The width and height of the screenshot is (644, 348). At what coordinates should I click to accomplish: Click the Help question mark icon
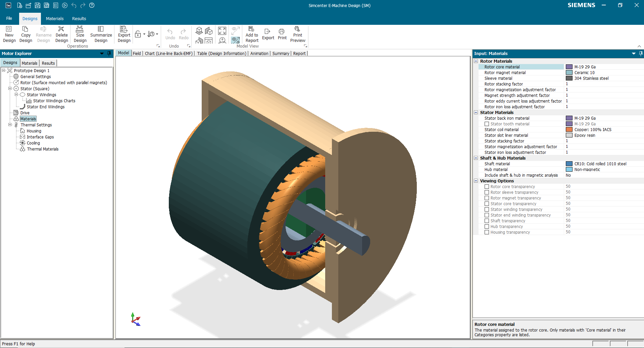click(x=92, y=5)
